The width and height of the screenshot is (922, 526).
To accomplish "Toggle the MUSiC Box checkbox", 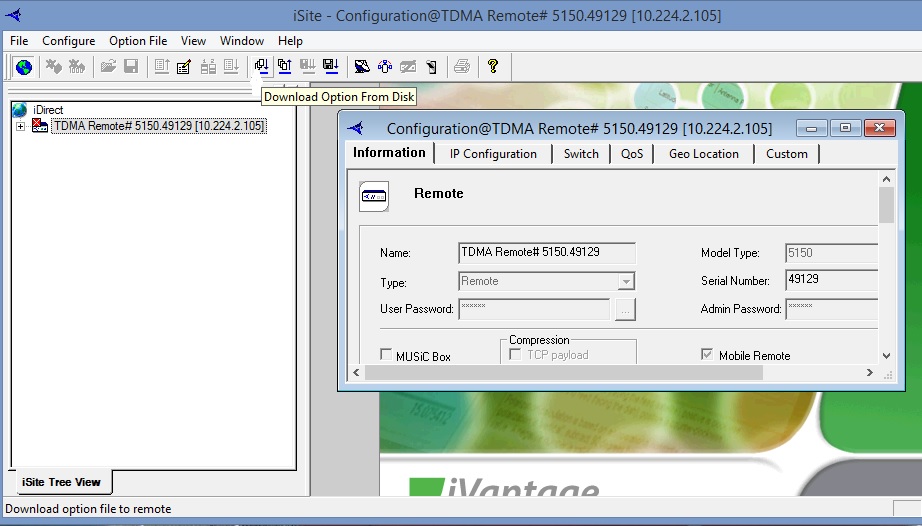I will click(386, 354).
